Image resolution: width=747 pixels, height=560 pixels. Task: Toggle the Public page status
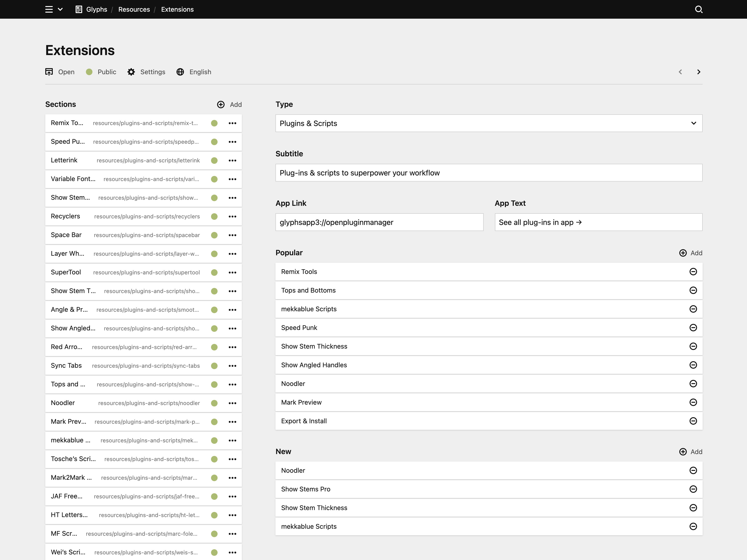pyautogui.click(x=89, y=72)
